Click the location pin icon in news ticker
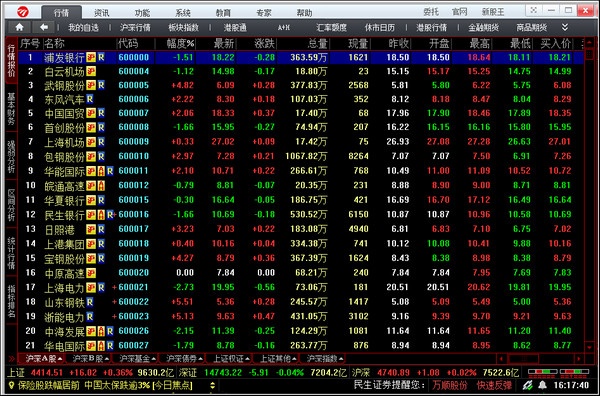 (11, 385)
